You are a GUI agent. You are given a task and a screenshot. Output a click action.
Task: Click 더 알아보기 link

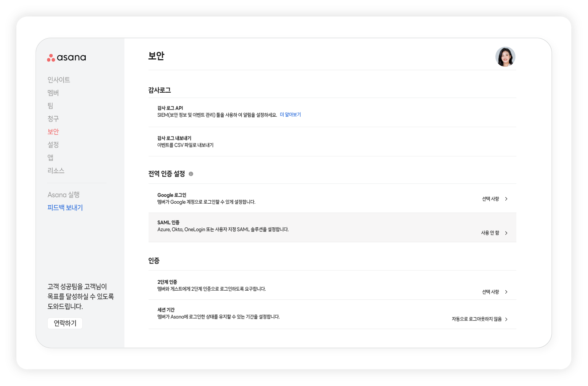tap(290, 114)
